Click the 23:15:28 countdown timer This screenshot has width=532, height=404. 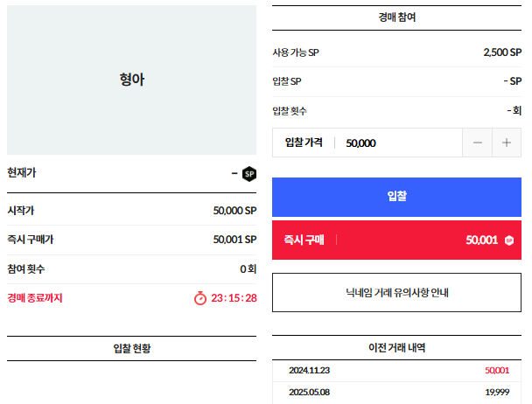click(234, 298)
